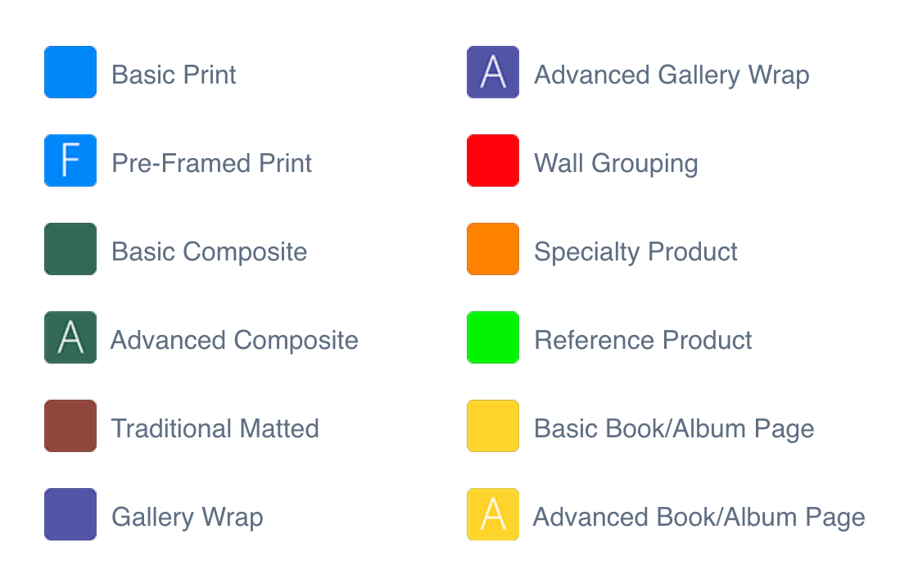The height and width of the screenshot is (588, 909).
Task: Click the green Basic Composite icon
Action: point(70,249)
